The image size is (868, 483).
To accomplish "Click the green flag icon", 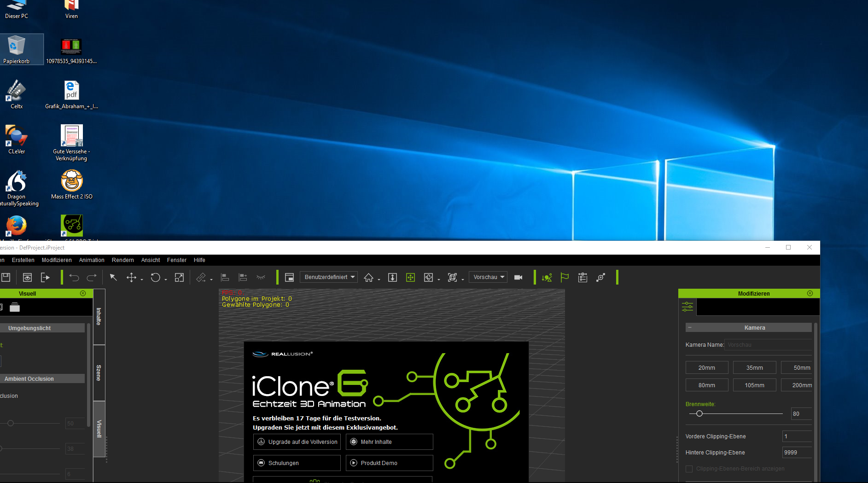I will coord(565,277).
